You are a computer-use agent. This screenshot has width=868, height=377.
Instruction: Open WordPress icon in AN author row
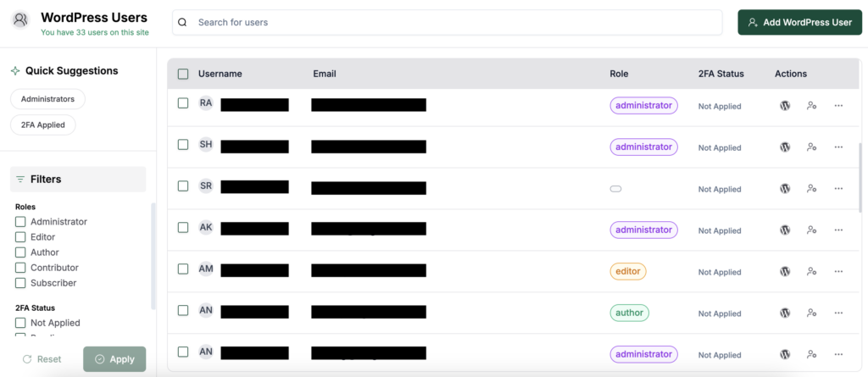tap(785, 313)
